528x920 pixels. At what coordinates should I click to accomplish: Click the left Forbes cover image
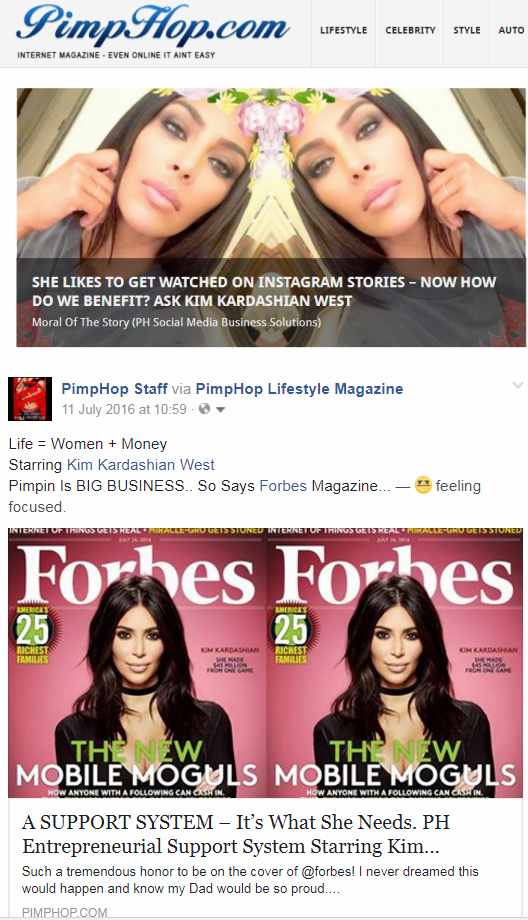click(x=137, y=662)
